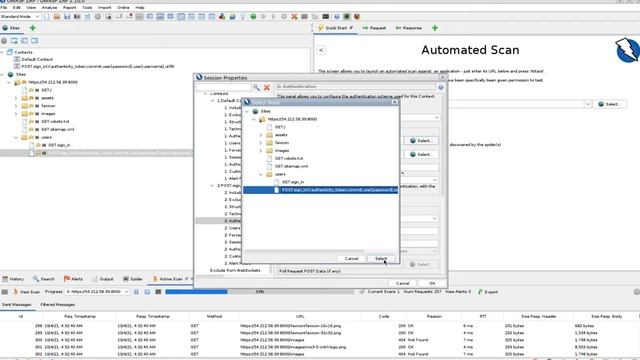Open the Report menu

[69, 7]
